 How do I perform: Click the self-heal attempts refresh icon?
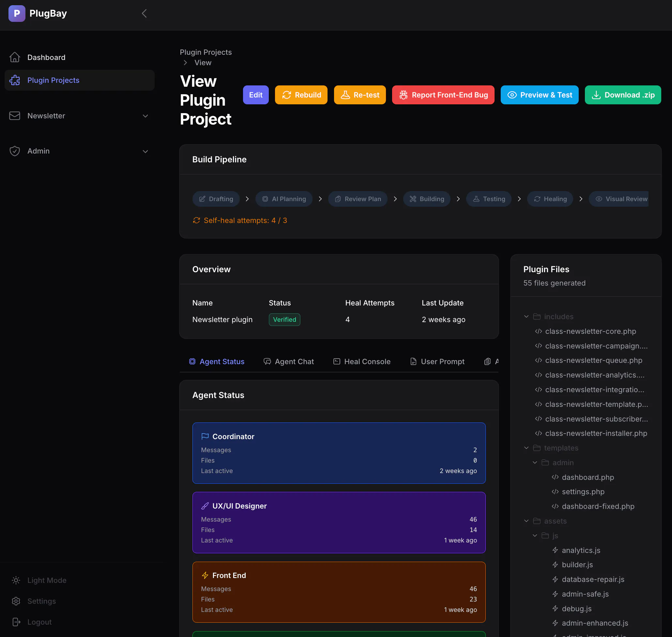(x=196, y=220)
